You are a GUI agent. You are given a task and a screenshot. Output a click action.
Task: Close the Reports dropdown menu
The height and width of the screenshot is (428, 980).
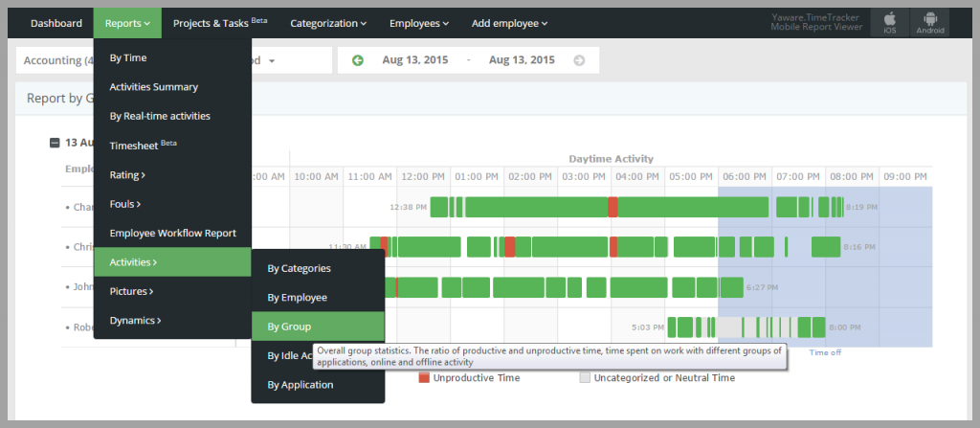pos(127,23)
